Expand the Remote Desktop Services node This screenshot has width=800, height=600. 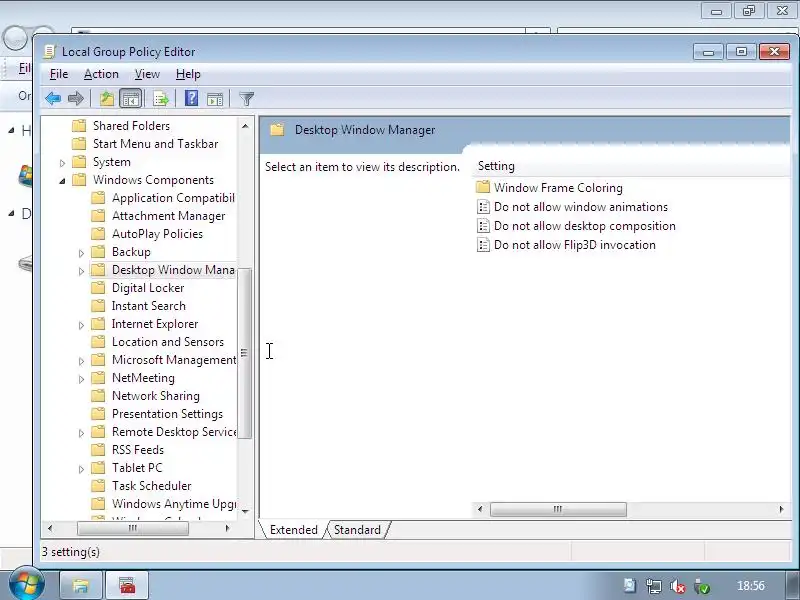click(x=81, y=433)
